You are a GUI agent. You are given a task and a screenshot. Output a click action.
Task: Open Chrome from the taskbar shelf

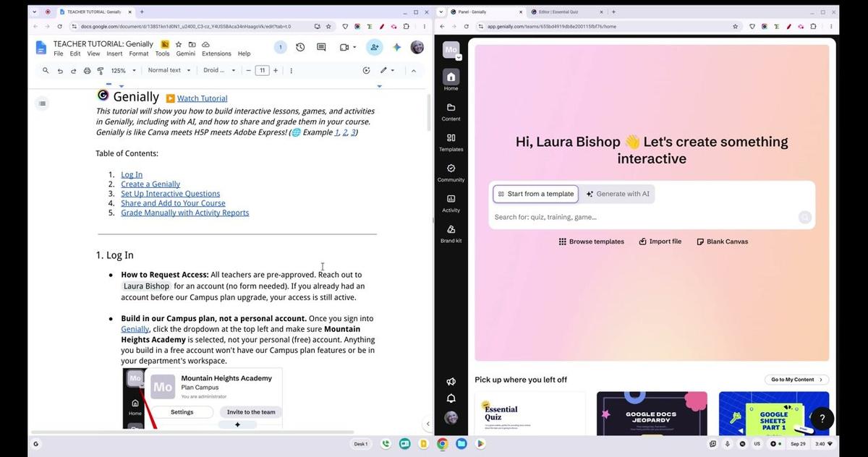[x=442, y=443]
